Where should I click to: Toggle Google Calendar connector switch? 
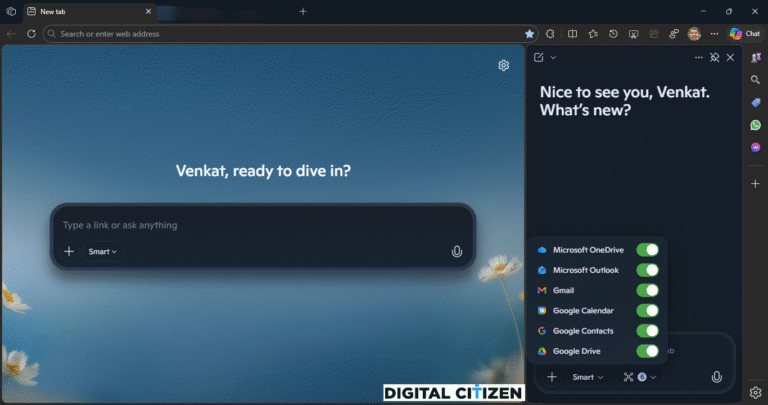click(648, 310)
